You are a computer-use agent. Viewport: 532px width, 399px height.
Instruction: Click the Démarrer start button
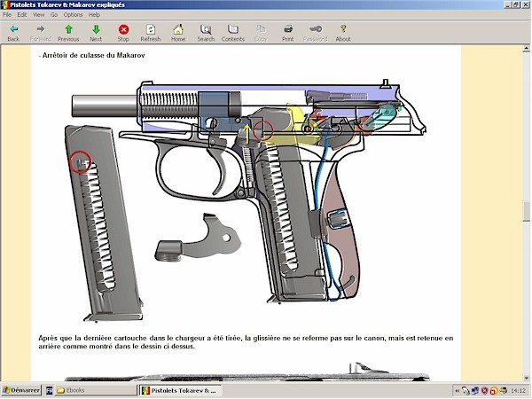21,390
